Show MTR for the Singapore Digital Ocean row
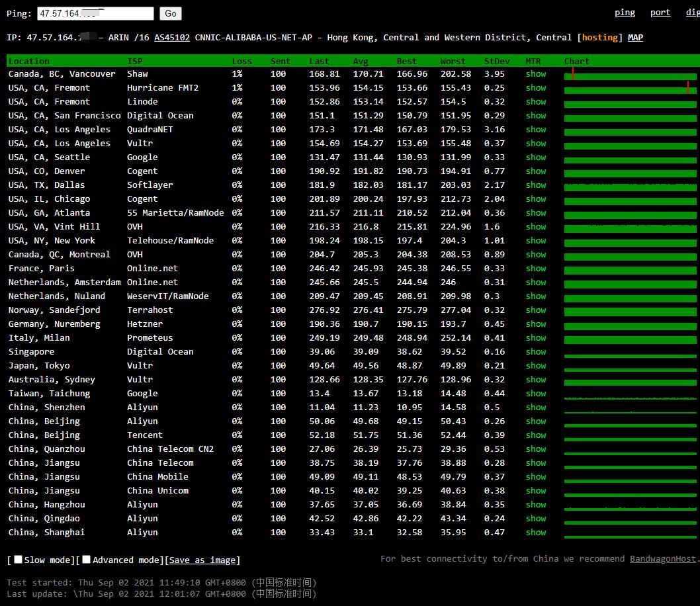The width and height of the screenshot is (700, 606). coord(536,352)
